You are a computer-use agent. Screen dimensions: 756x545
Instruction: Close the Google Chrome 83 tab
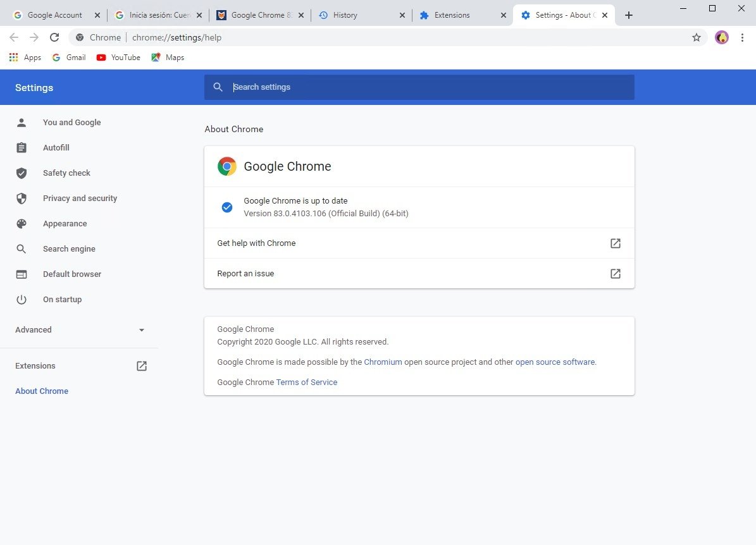[301, 15]
